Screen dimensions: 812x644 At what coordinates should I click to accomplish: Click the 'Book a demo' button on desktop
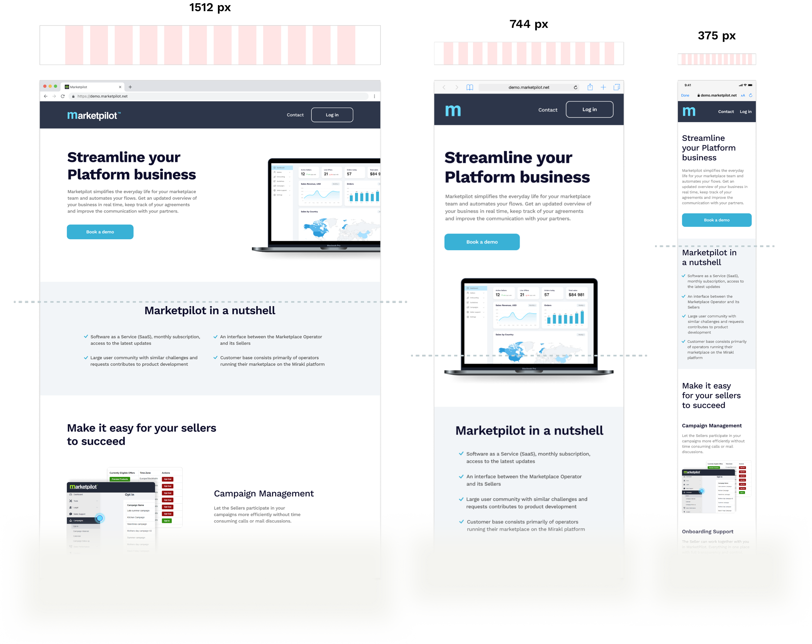99,231
